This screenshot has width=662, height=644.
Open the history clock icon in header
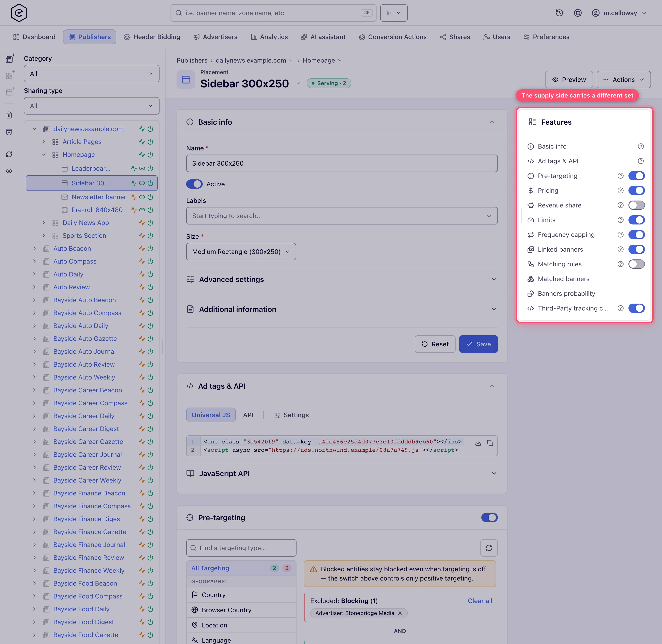tap(559, 13)
